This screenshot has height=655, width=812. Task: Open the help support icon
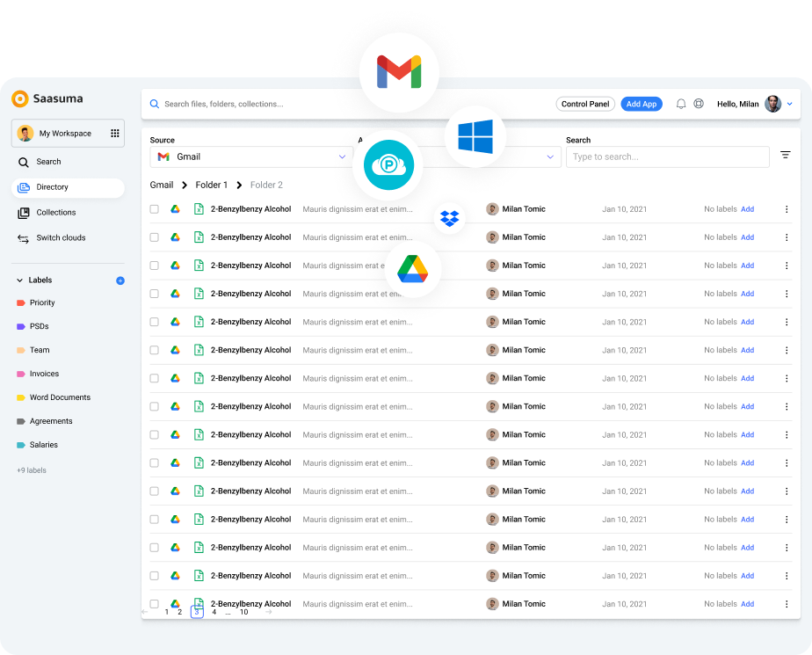click(699, 104)
